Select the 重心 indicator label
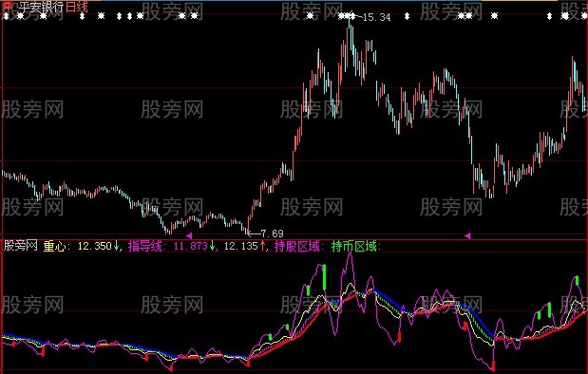This screenshot has width=588, height=374. coord(54,246)
